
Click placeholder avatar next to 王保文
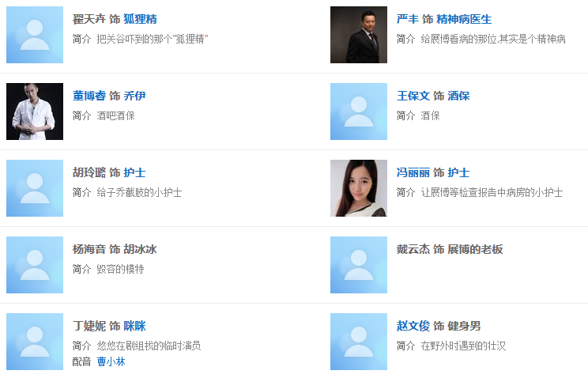pos(359,112)
